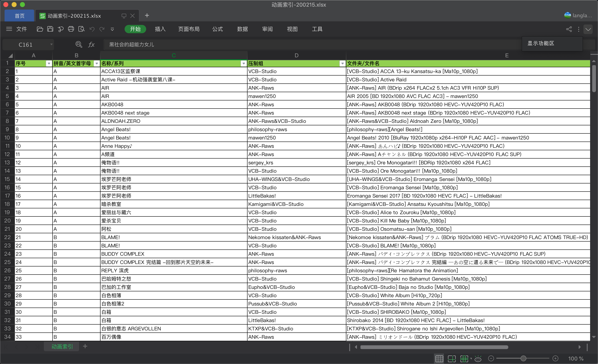Click the Open folder icon
Image resolution: width=598 pixels, height=364 pixels.
click(x=40, y=29)
